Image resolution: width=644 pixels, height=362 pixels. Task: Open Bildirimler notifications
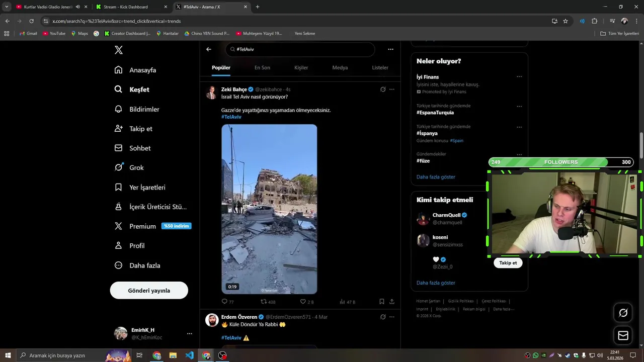[x=137, y=109]
